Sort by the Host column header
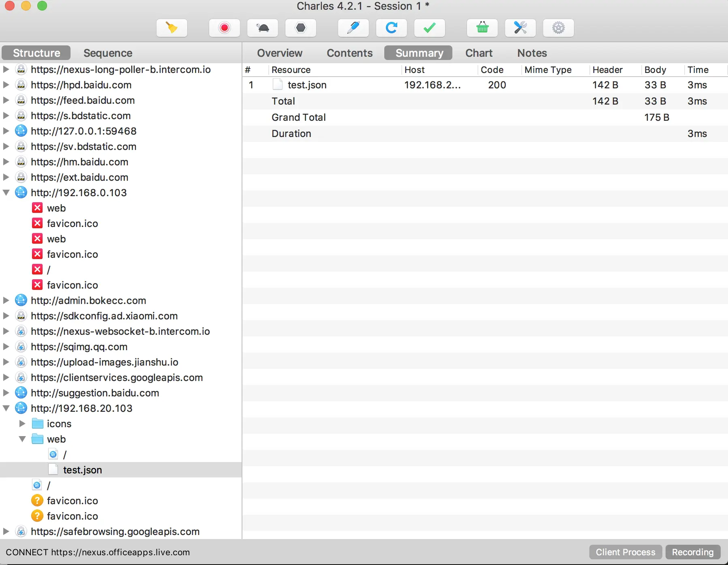The height and width of the screenshot is (565, 728). click(439, 70)
